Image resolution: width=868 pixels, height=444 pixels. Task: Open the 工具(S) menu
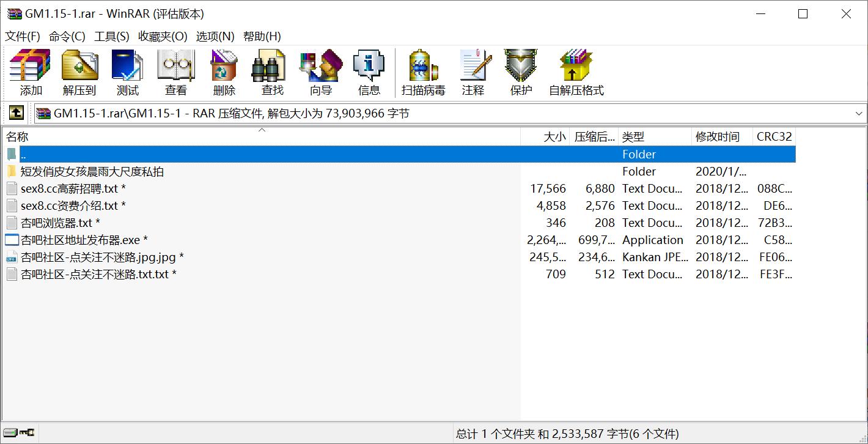112,36
